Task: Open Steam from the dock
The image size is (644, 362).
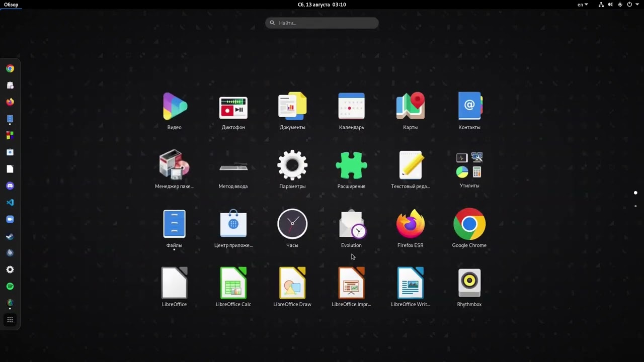Action: click(10, 236)
